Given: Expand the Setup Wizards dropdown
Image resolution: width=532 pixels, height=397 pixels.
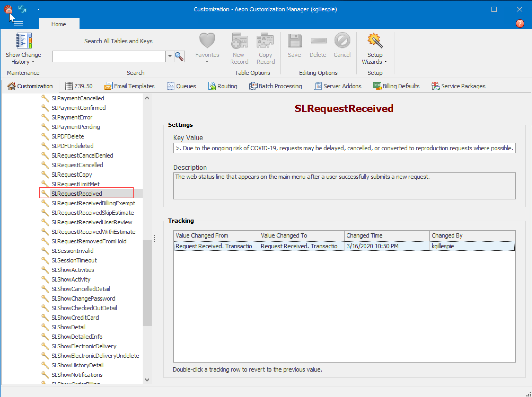Looking at the screenshot, I should [385, 62].
